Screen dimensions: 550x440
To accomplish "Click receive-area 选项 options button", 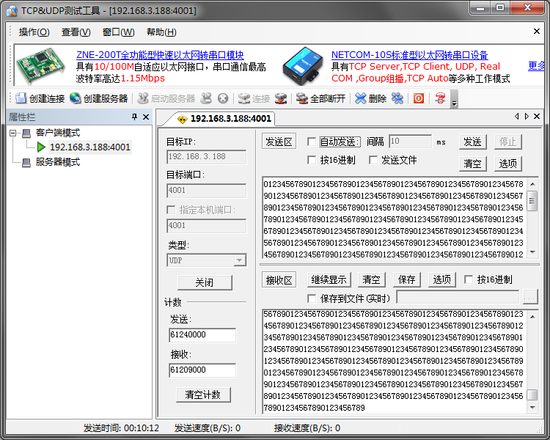I will 442,280.
